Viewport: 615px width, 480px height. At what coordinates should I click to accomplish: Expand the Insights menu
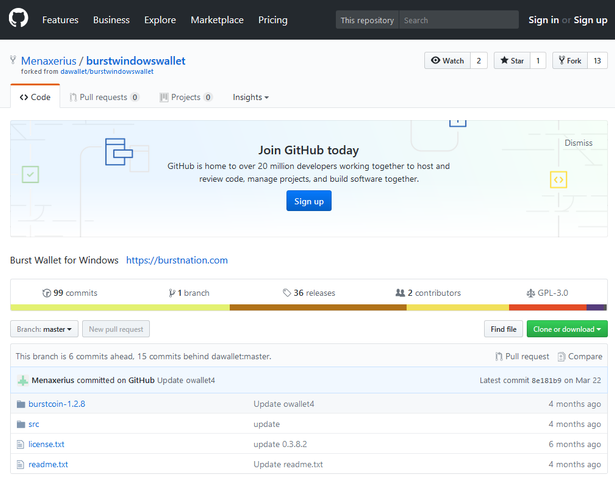250,98
